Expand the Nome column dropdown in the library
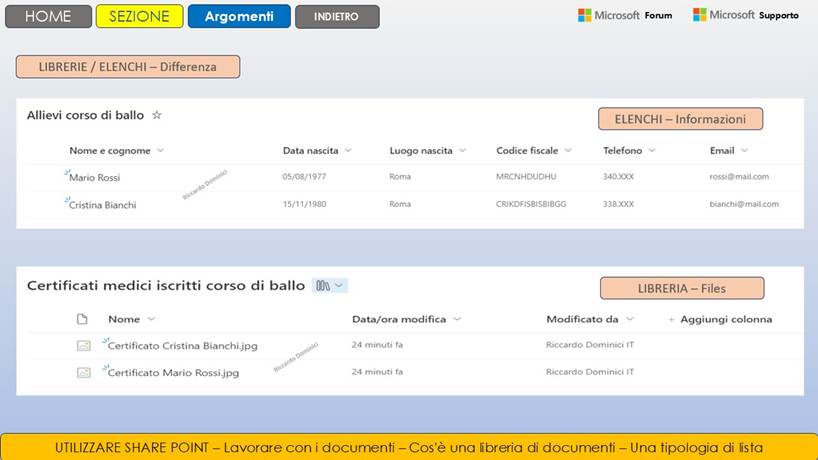The width and height of the screenshot is (818, 460). click(151, 319)
